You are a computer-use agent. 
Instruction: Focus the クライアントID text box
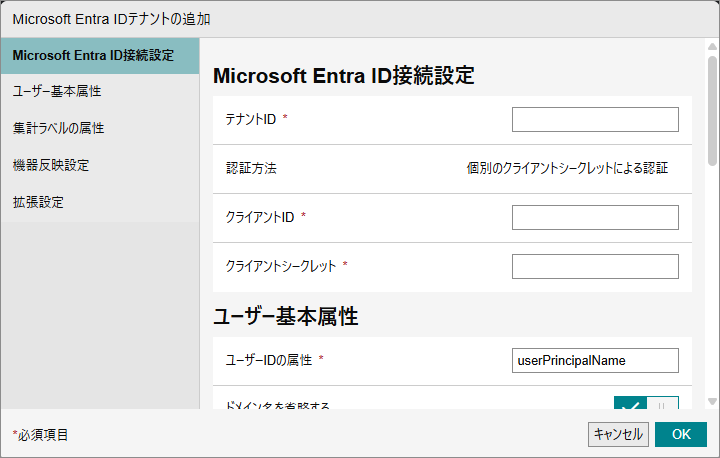click(x=595, y=217)
